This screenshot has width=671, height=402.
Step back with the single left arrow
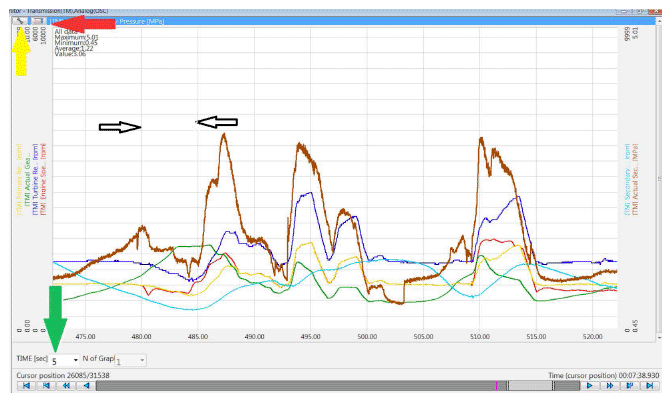pos(86,386)
